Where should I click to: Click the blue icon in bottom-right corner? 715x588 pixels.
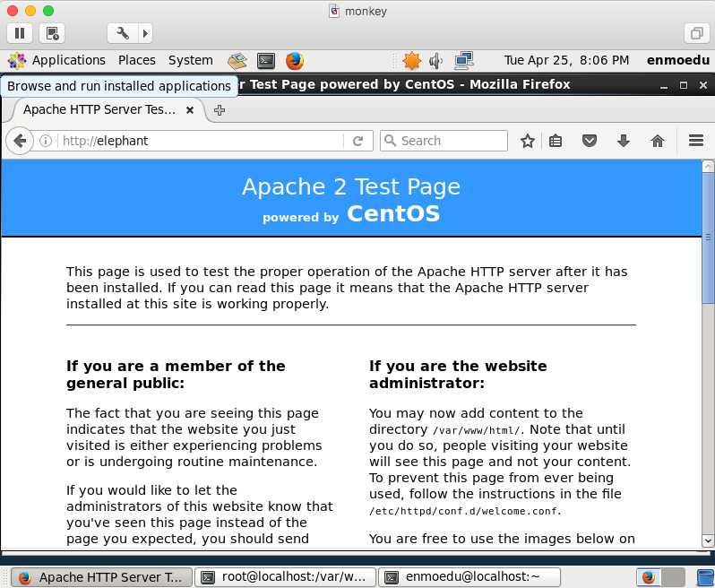click(x=705, y=577)
